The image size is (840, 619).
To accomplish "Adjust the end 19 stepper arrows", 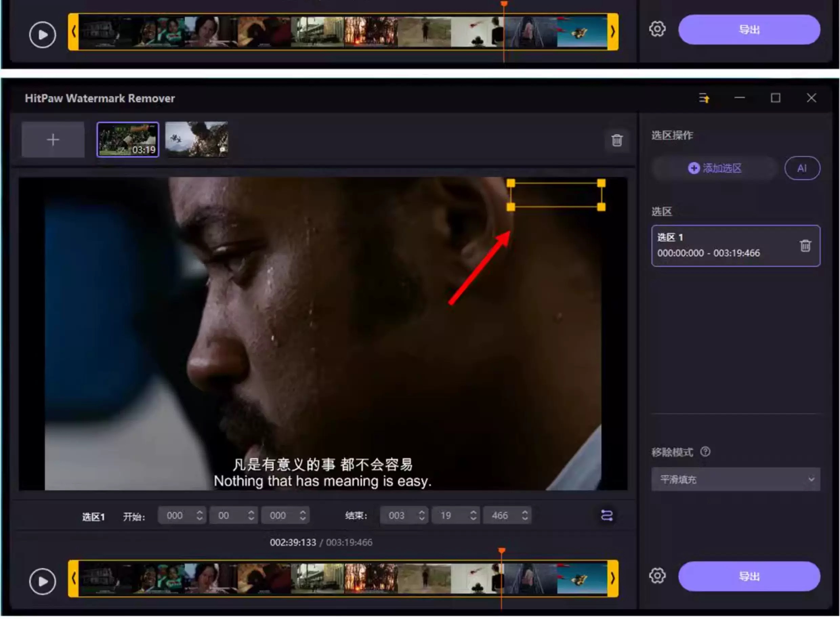I will 474,516.
